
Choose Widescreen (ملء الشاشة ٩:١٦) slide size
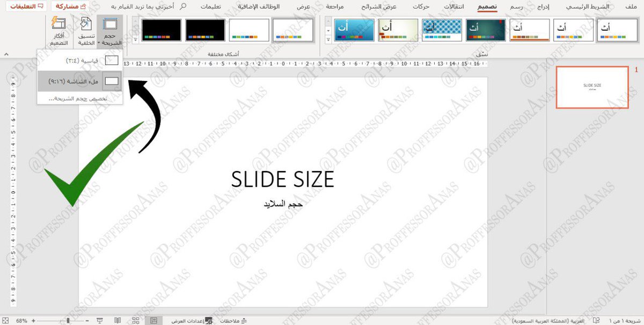pos(80,81)
